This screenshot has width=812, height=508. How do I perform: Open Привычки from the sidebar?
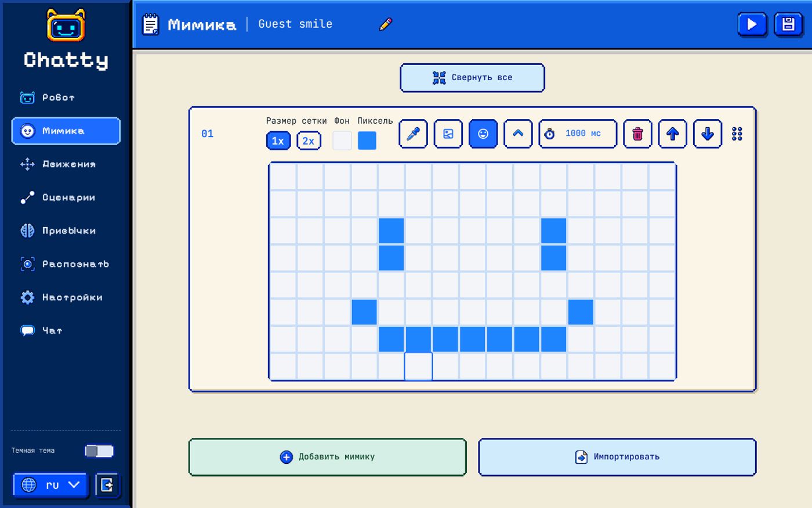[x=66, y=230]
